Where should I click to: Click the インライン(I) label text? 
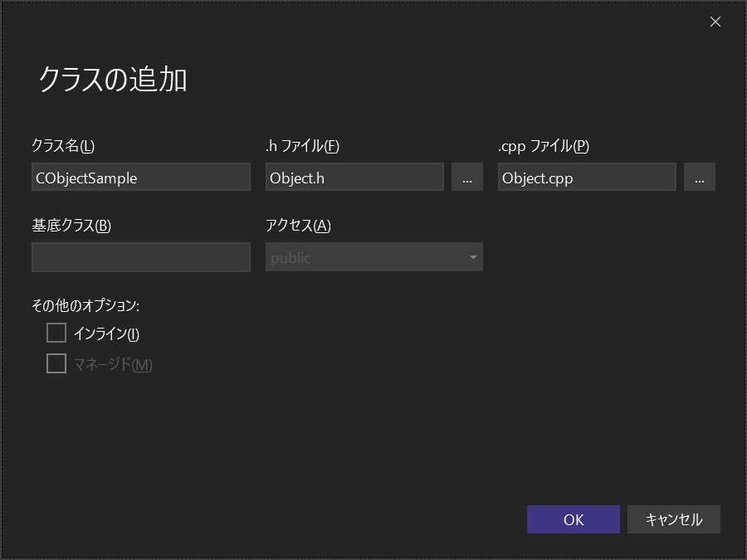(106, 334)
